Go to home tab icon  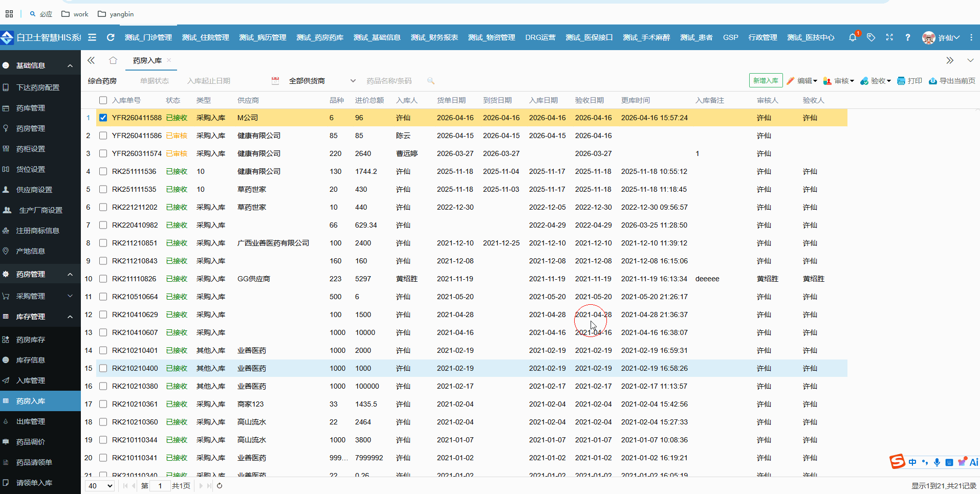[113, 60]
